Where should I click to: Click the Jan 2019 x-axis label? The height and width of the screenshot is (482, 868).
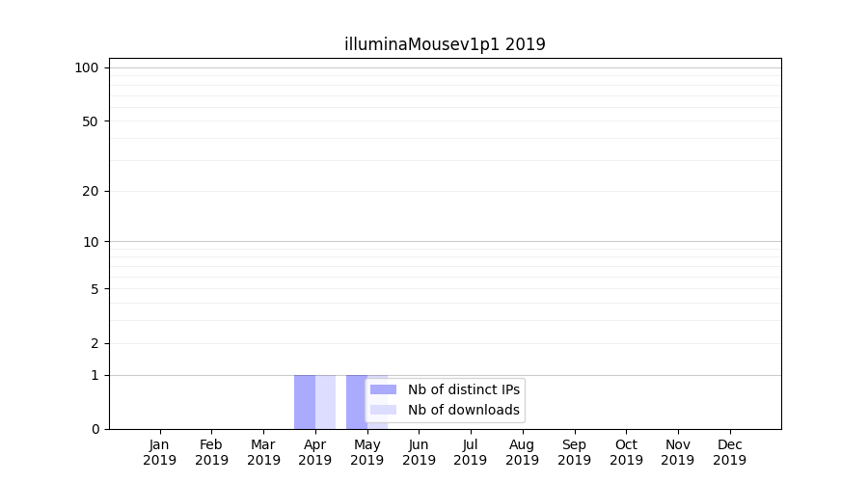[160, 452]
